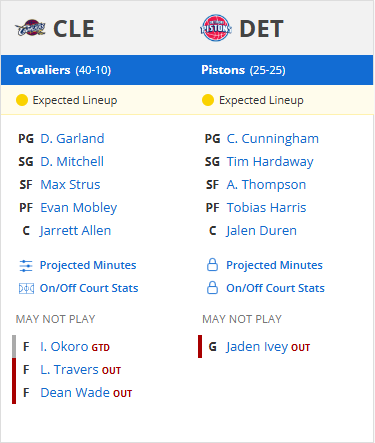Click the lock icon beside Pistons On/Off Court Stats

coord(212,288)
